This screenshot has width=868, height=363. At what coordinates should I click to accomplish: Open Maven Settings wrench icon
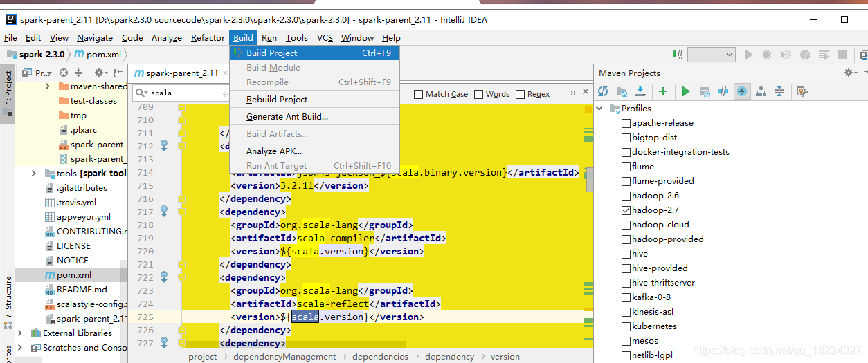click(x=802, y=91)
